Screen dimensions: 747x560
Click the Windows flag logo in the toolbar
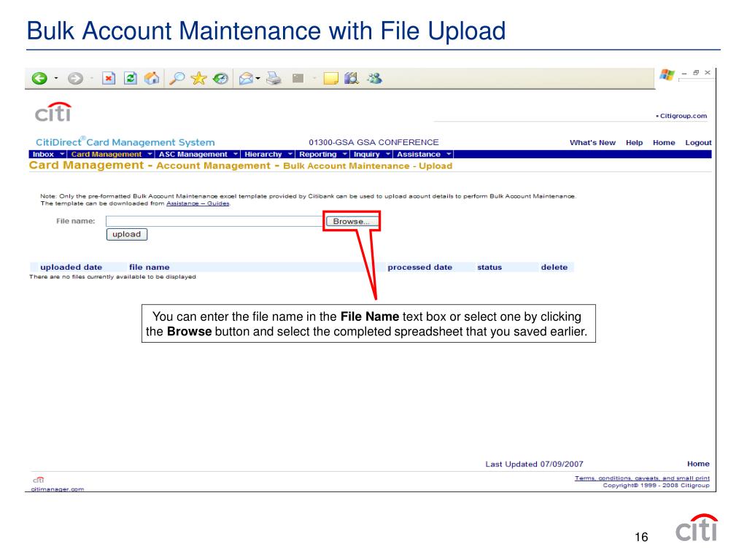(667, 75)
